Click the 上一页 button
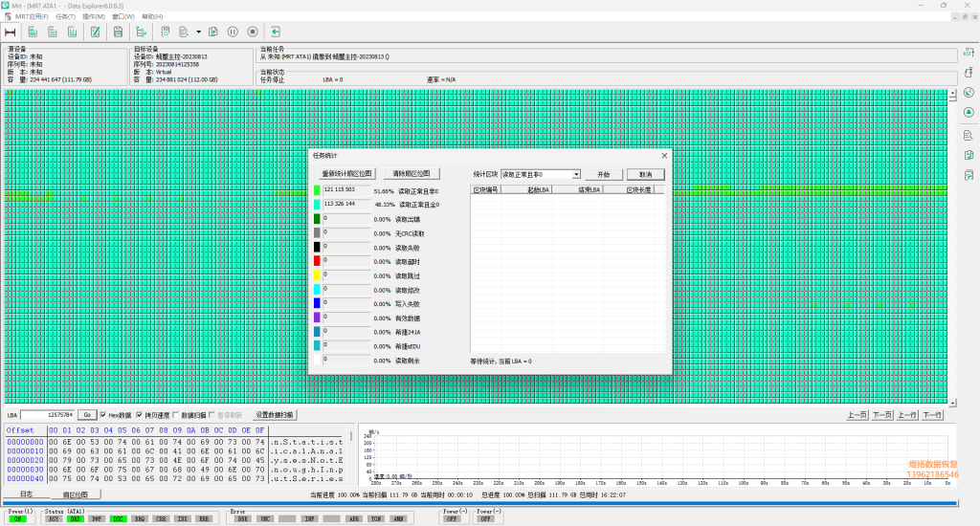980x526 pixels. pos(857,415)
